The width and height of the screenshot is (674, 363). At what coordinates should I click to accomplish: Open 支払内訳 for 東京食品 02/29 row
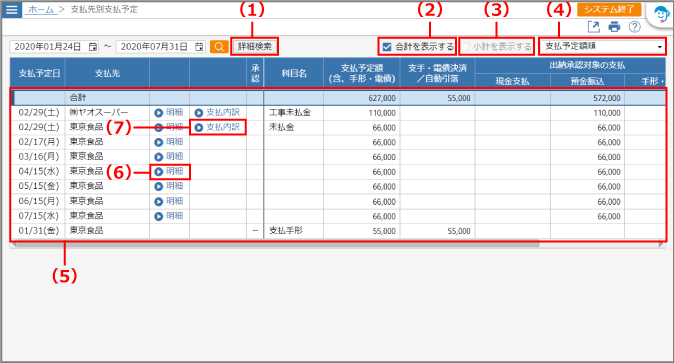pos(217,127)
